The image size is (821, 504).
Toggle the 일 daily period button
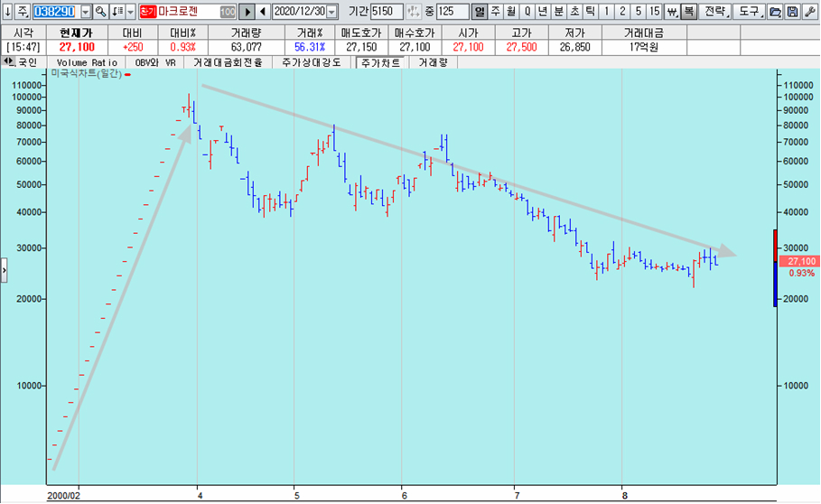point(480,12)
